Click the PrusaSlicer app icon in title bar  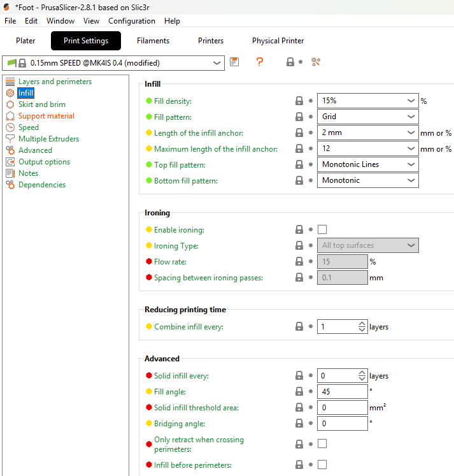point(6,7)
